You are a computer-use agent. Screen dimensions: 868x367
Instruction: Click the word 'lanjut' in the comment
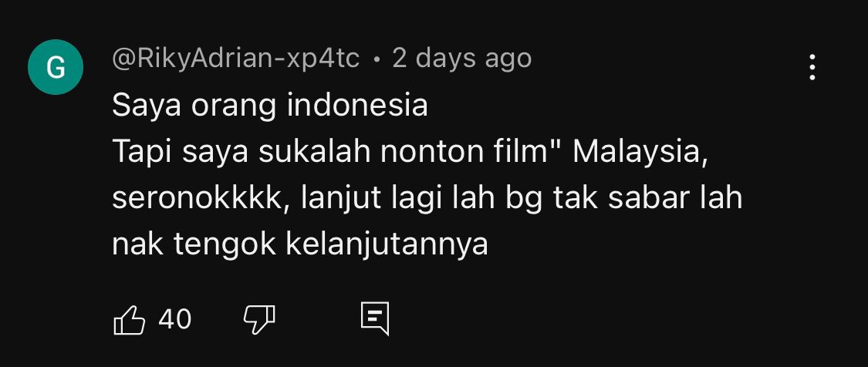coord(338,199)
